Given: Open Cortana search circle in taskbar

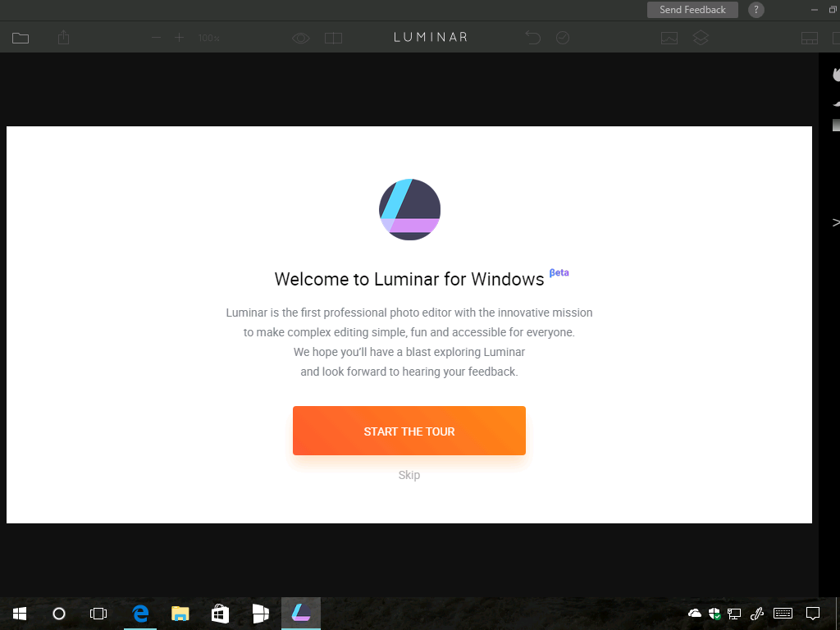Looking at the screenshot, I should (x=59, y=614).
